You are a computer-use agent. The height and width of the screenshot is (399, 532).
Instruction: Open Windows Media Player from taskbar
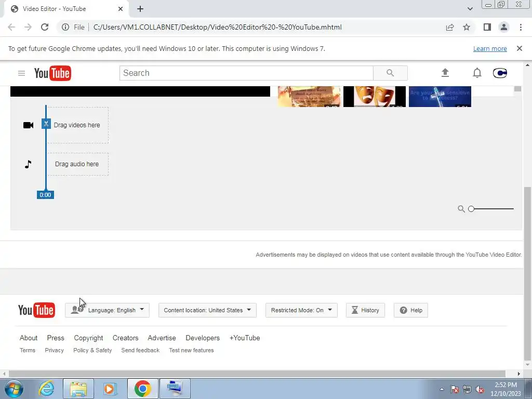[x=110, y=389]
